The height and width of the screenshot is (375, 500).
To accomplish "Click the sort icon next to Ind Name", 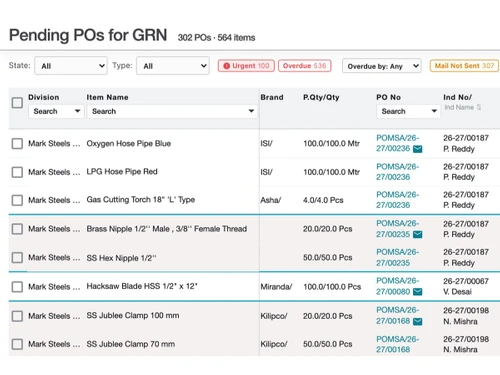I will [479, 107].
